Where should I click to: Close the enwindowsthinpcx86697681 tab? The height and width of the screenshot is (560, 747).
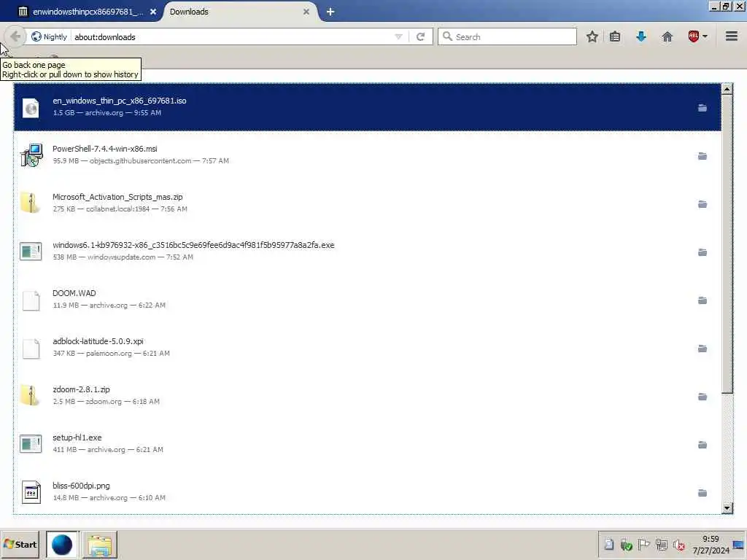(153, 12)
